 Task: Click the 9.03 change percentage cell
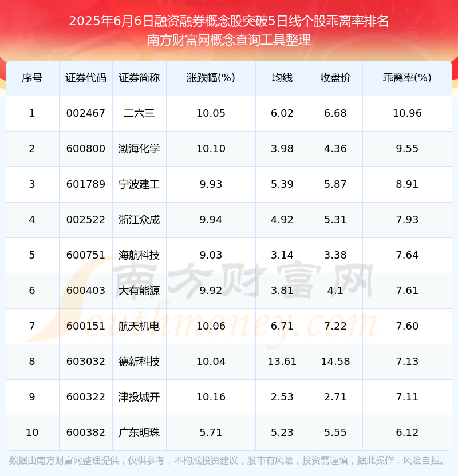click(x=211, y=255)
